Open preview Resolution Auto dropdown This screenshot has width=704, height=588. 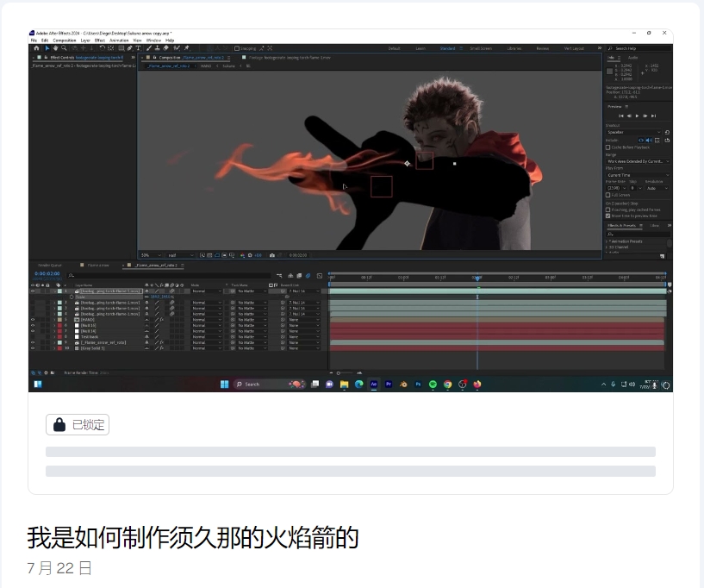pos(657,188)
